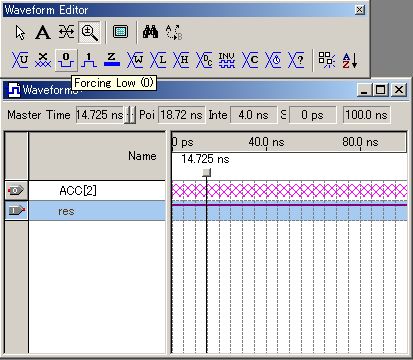This screenshot has width=413, height=360.
Task: Click the Replace A-to-B icon
Action: pos(174,32)
